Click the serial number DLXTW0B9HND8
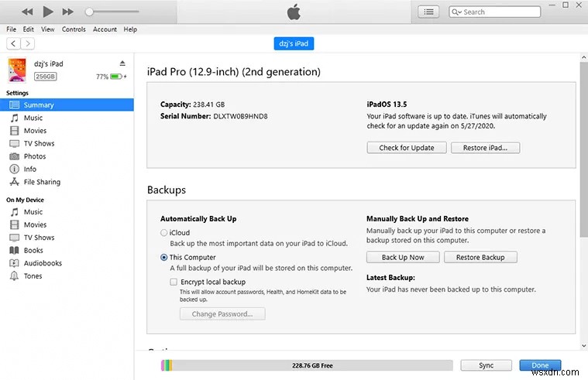 pyautogui.click(x=240, y=116)
